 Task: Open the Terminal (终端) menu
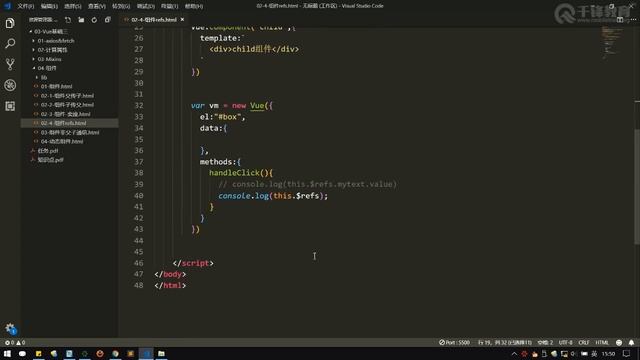point(169,6)
